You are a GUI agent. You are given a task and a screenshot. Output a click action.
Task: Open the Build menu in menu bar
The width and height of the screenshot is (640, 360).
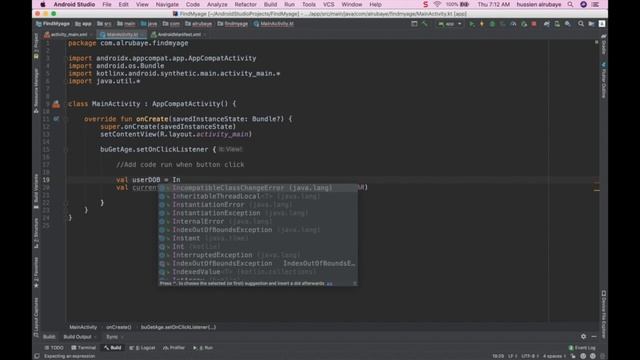[x=270, y=4]
